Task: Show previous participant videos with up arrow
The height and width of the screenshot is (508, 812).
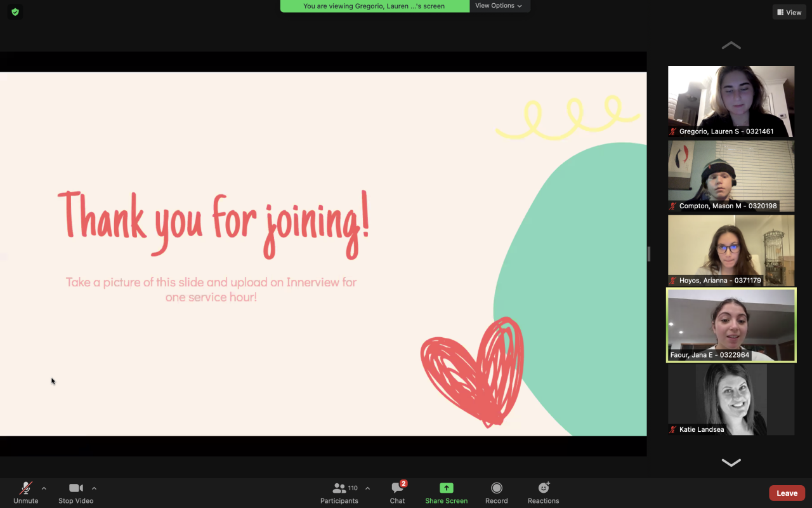Action: [731, 45]
